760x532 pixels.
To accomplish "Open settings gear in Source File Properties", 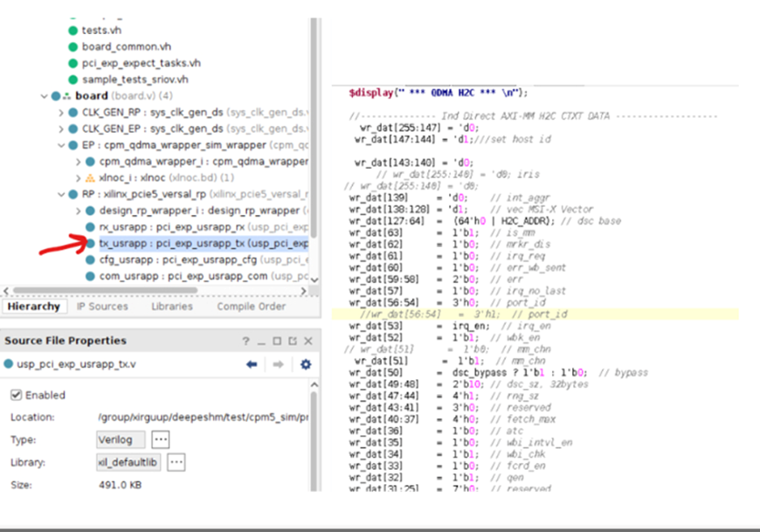I will click(306, 364).
